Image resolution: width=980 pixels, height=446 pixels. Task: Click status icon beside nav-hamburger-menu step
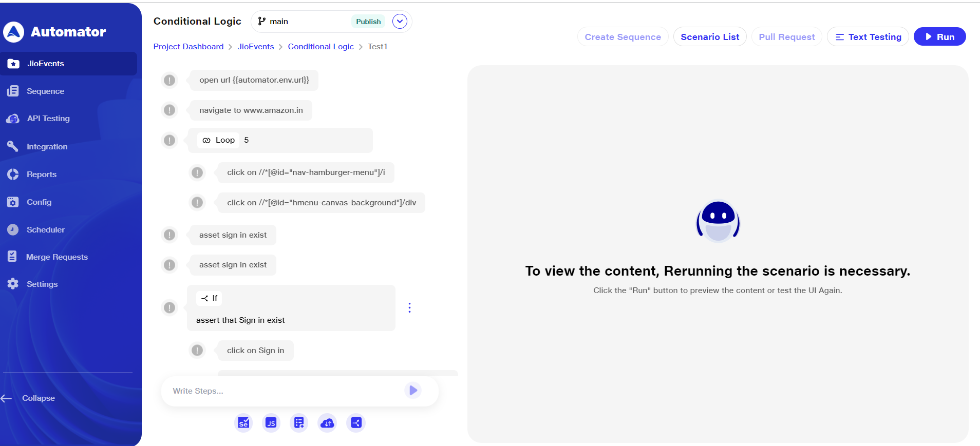tap(197, 172)
